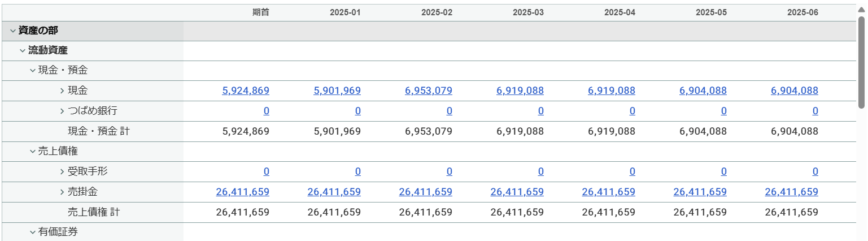868x241 pixels.
Task: Open 現金 2025-04 amount 6,919,088
Action: pyautogui.click(x=612, y=91)
